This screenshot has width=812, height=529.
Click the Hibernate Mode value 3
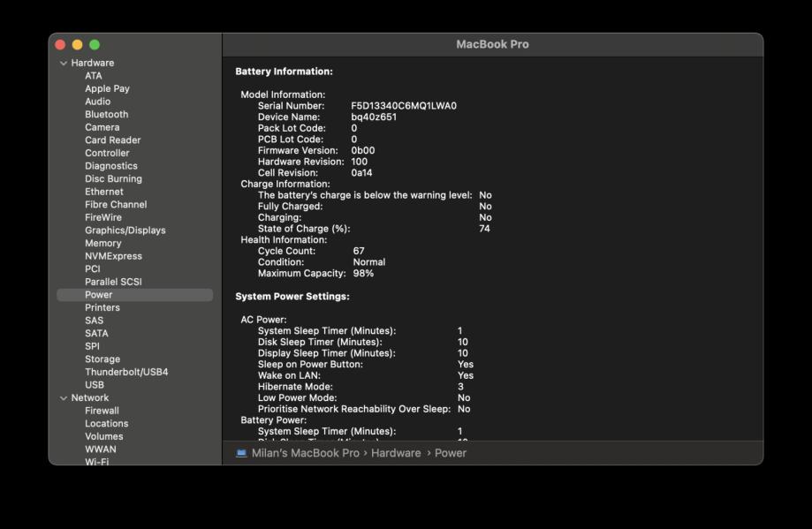pos(460,387)
